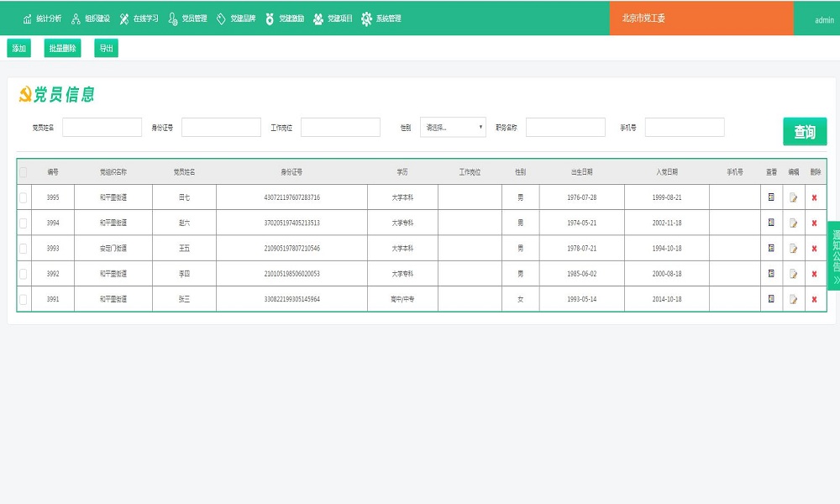Click the red delete icon for row 3995
Image resolution: width=840 pixels, height=504 pixels.
[814, 198]
